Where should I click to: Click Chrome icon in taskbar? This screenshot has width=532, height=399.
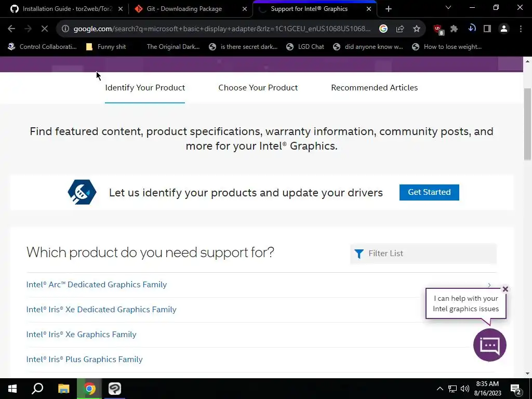pyautogui.click(x=89, y=389)
